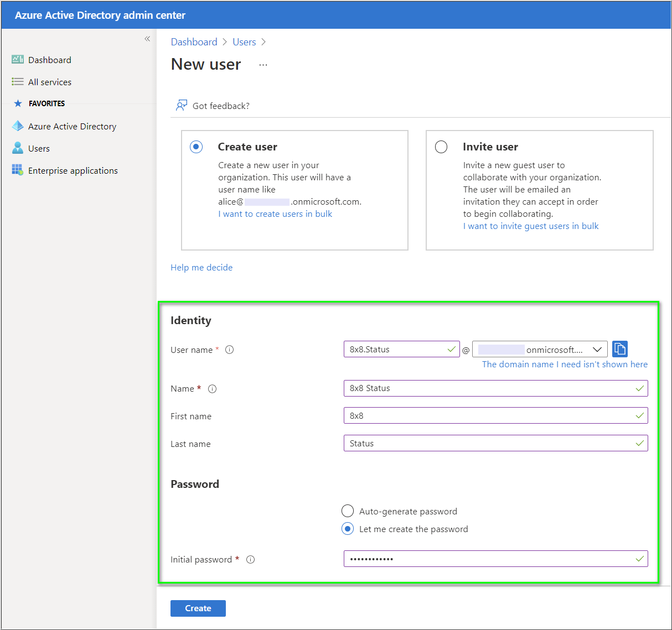This screenshot has height=630, width=672.
Task: Open Azure Active Directory in the sidebar
Action: pos(73,126)
